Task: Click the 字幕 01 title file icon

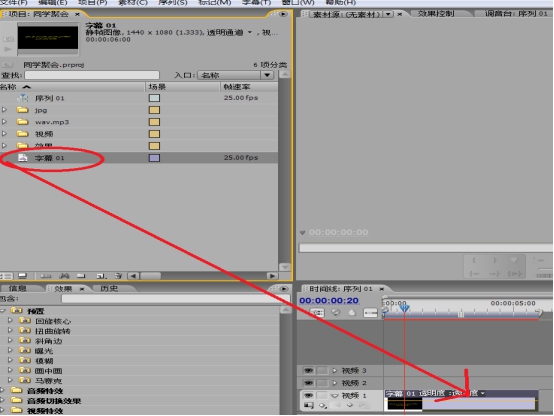Action: 23,158
